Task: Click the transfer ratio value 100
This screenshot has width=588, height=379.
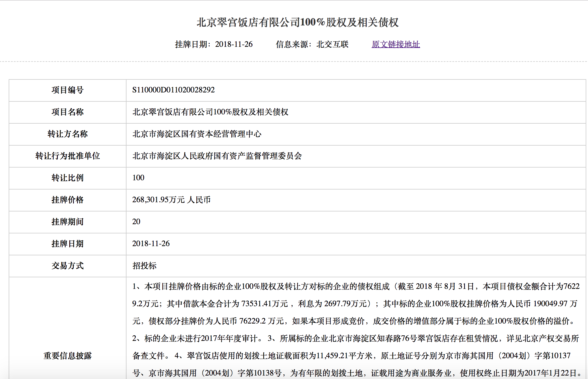Action: (x=138, y=178)
